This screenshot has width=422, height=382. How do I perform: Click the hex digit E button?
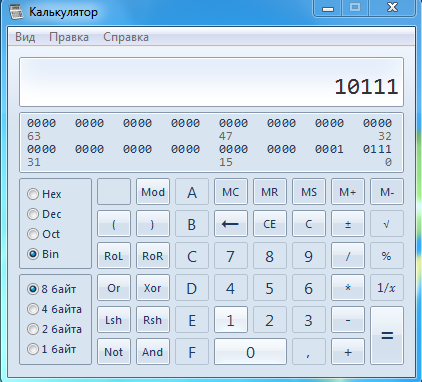[192, 320]
